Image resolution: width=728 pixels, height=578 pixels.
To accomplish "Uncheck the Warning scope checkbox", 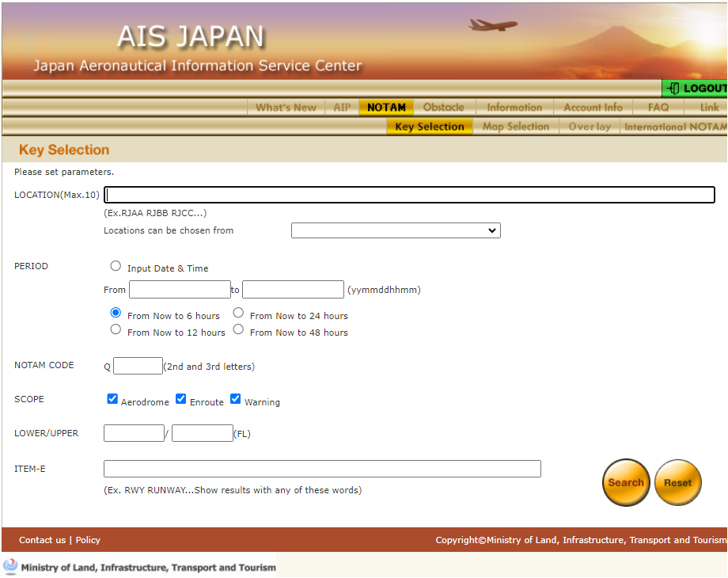I will click(235, 398).
